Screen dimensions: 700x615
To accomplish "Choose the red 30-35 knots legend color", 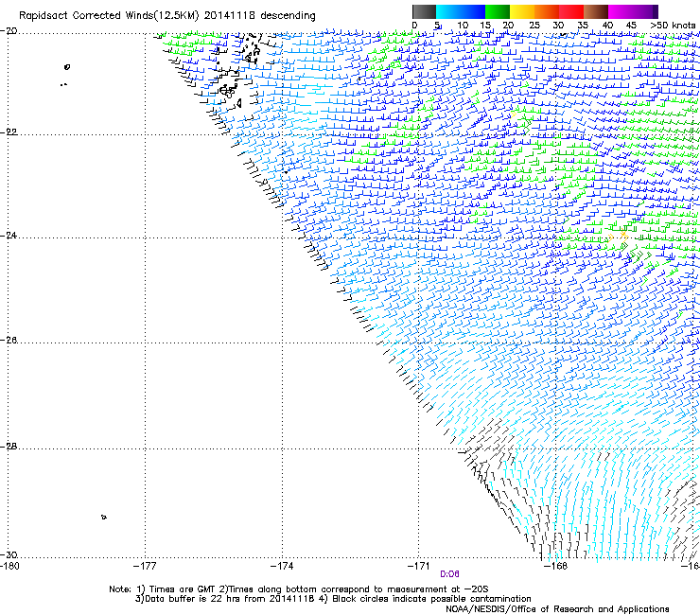I will [571, 11].
